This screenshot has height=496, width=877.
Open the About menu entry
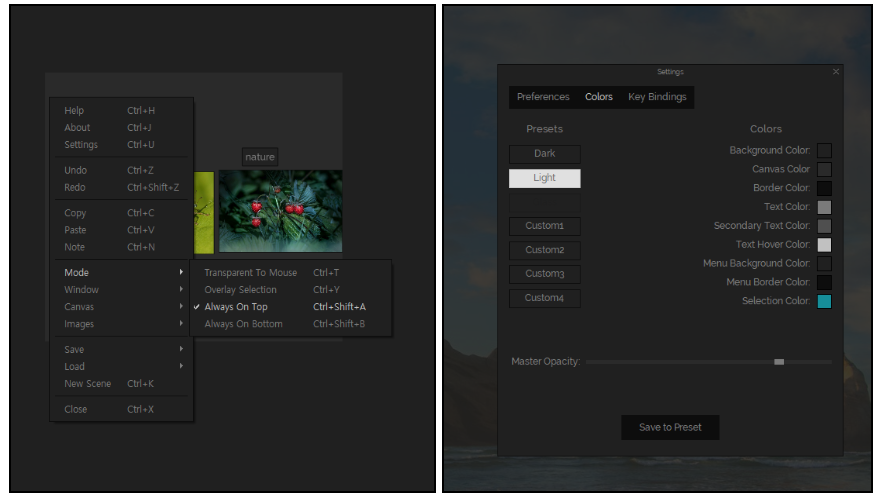pos(121,127)
